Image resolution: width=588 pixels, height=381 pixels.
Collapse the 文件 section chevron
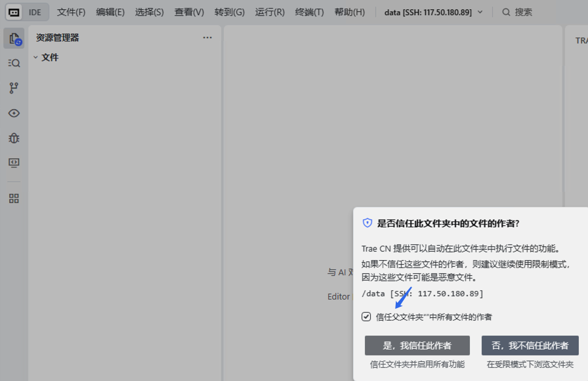click(35, 57)
